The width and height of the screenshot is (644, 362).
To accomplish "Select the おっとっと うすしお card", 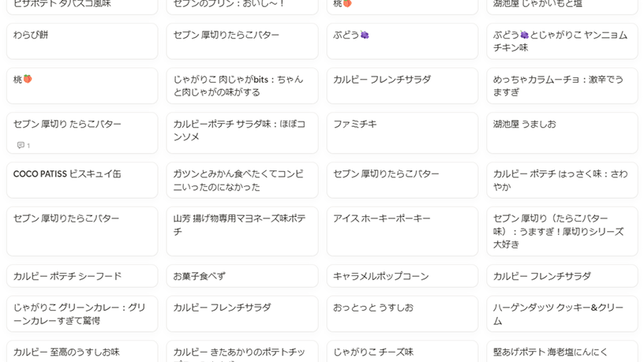I will tap(402, 314).
